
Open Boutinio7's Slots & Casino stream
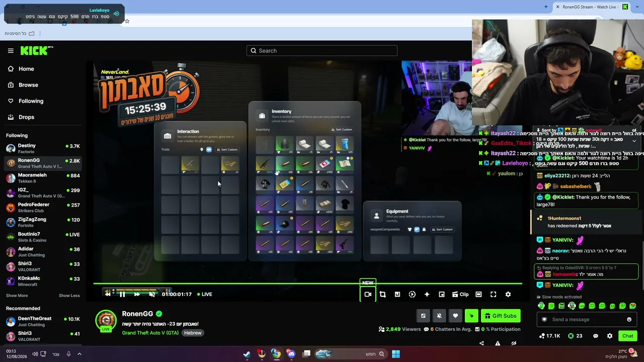43,237
